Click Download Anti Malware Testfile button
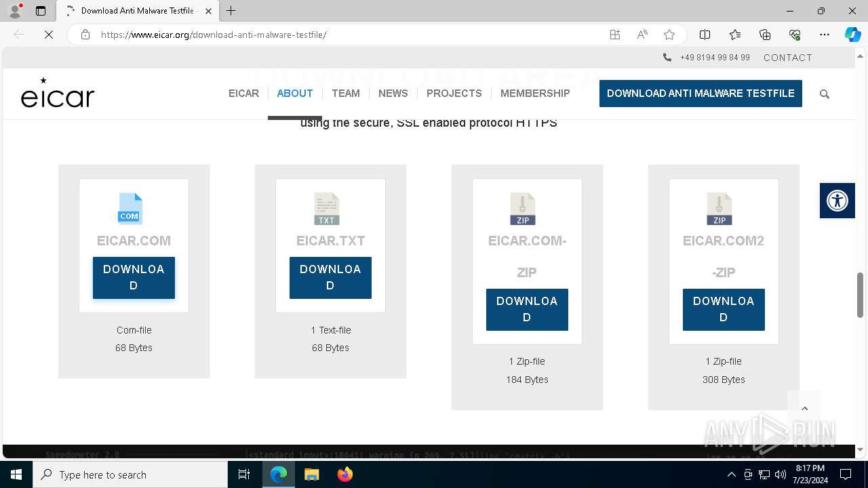Screen dimensions: 868x488 [701, 94]
